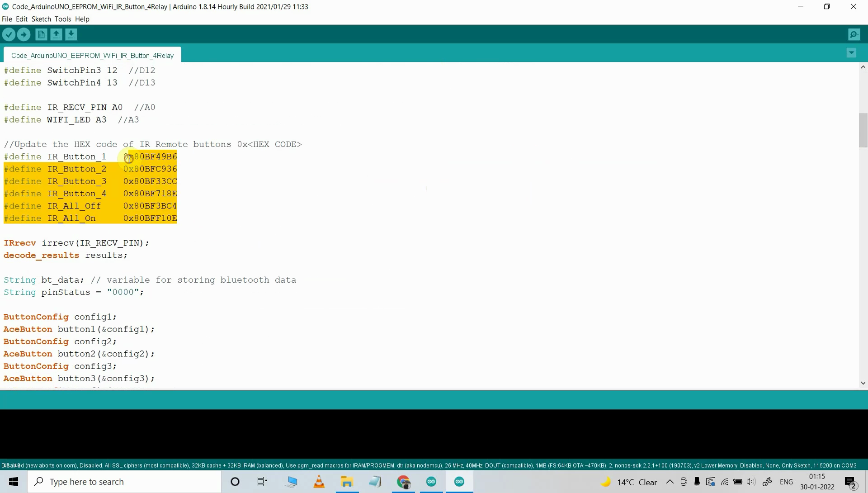Viewport: 868px width, 493px height.
Task: Click the tab Code_ArduinoUNO_EEPROM_WiFi_IR_Button_4Relay
Action: [92, 55]
